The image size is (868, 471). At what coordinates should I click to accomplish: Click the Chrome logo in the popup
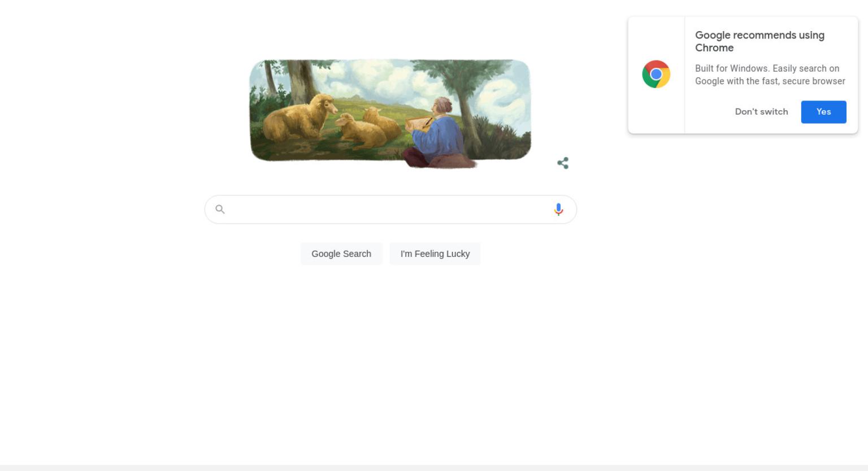click(x=656, y=74)
